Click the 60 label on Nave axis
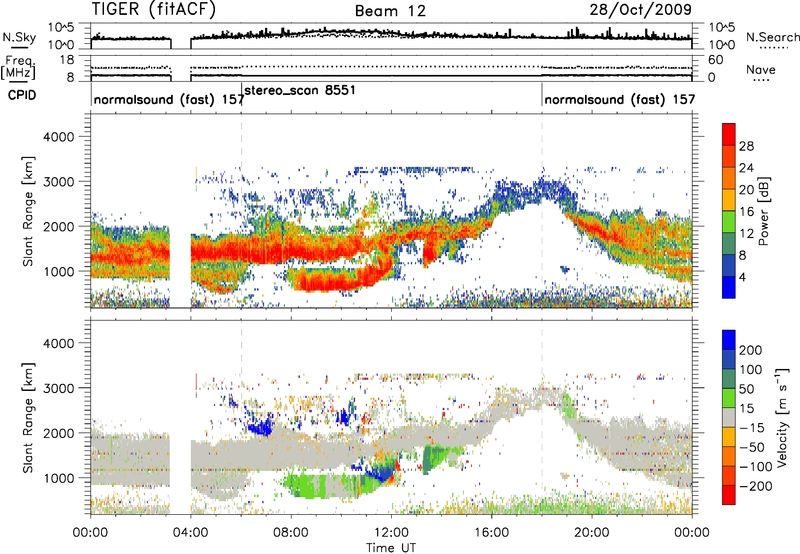Screen dimensions: 800x554 pos(715,60)
